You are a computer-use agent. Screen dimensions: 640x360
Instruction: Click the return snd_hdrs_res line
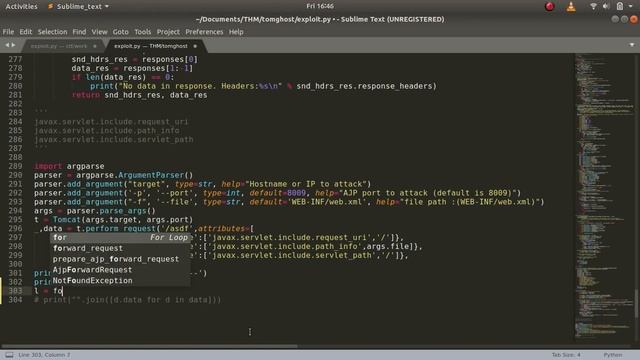(x=139, y=95)
